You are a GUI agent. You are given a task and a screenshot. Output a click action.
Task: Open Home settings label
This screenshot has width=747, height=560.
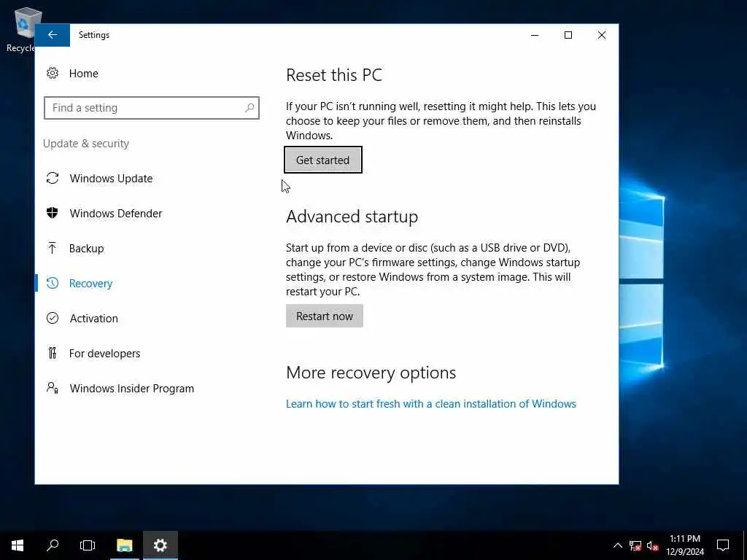tap(83, 74)
